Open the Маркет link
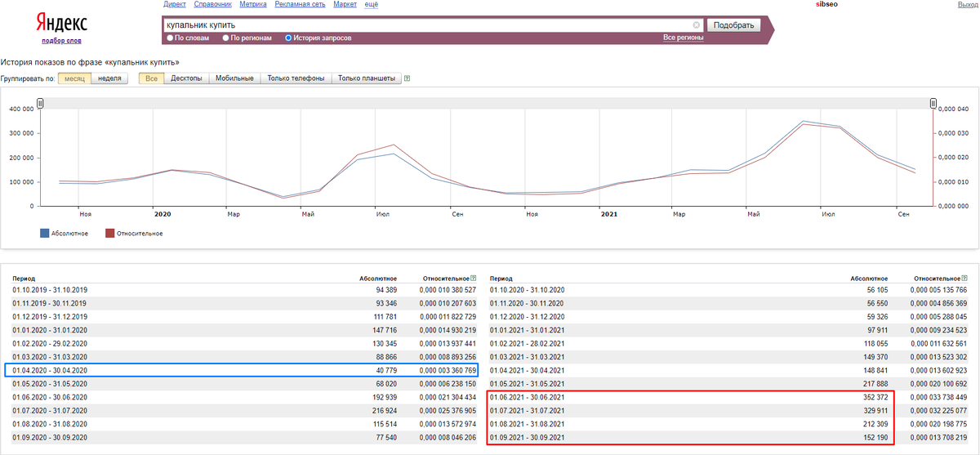Image resolution: width=980 pixels, height=455 pixels. 345,5
